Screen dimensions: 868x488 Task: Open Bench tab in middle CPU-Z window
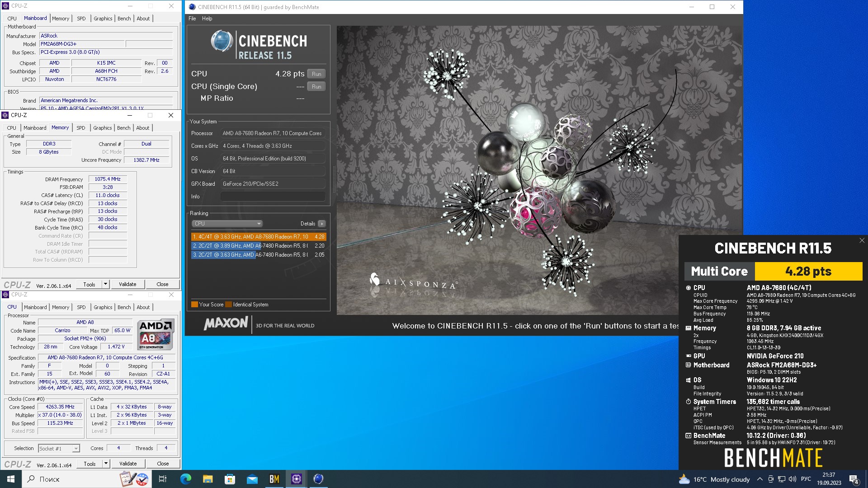[124, 128]
